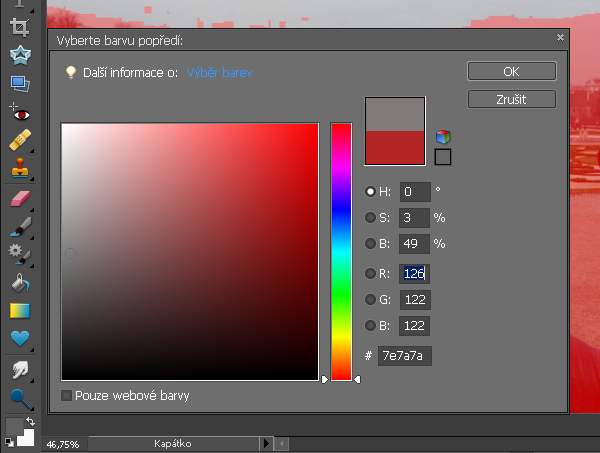Open the Výběr barev help link
This screenshot has width=600, height=453.
click(220, 73)
